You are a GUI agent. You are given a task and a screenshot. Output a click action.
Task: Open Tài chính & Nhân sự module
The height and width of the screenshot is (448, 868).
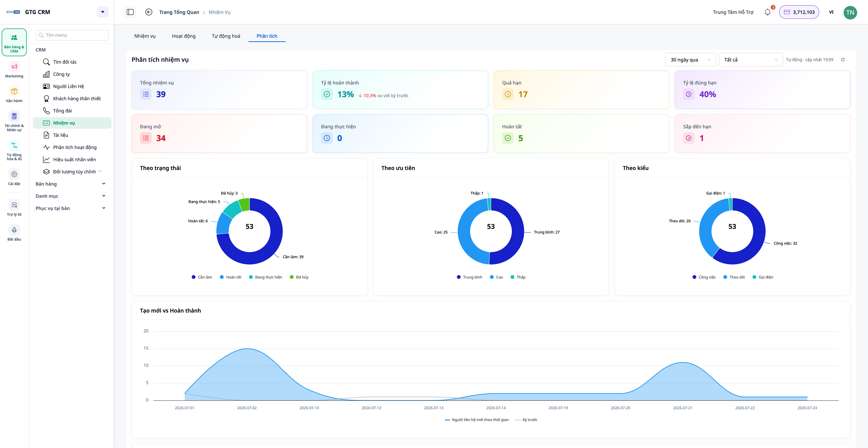coord(14,121)
